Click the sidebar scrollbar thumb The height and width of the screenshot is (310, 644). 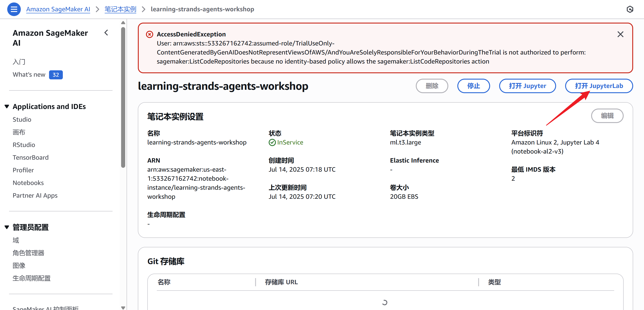123,98
